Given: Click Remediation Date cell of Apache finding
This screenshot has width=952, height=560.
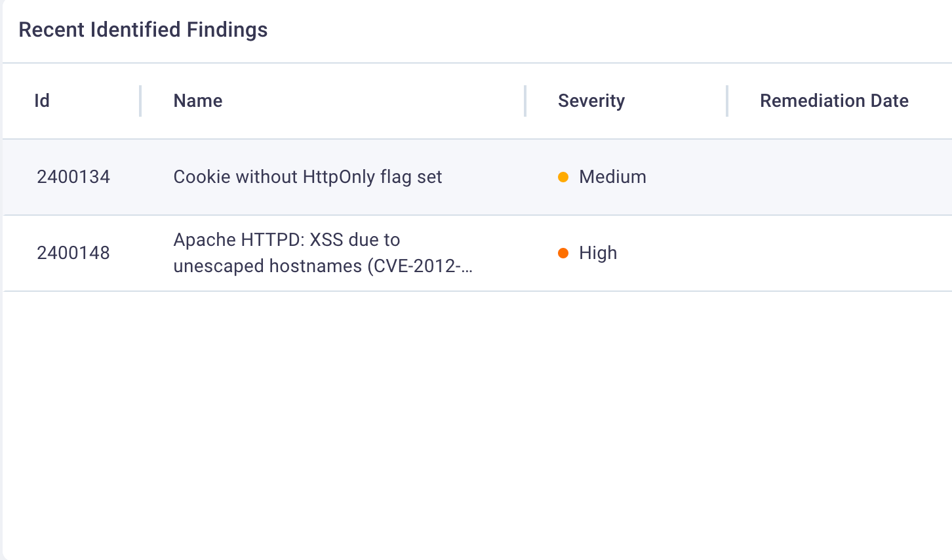Looking at the screenshot, I should pos(839,253).
